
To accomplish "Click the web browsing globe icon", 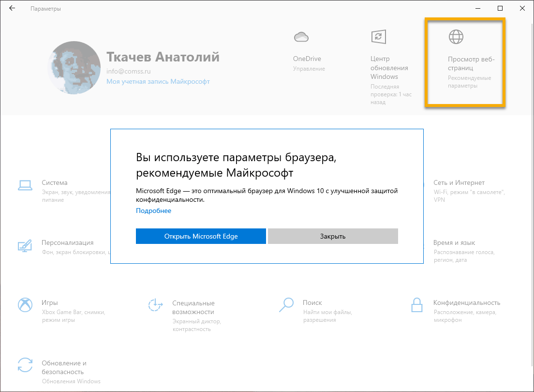I will (x=456, y=37).
